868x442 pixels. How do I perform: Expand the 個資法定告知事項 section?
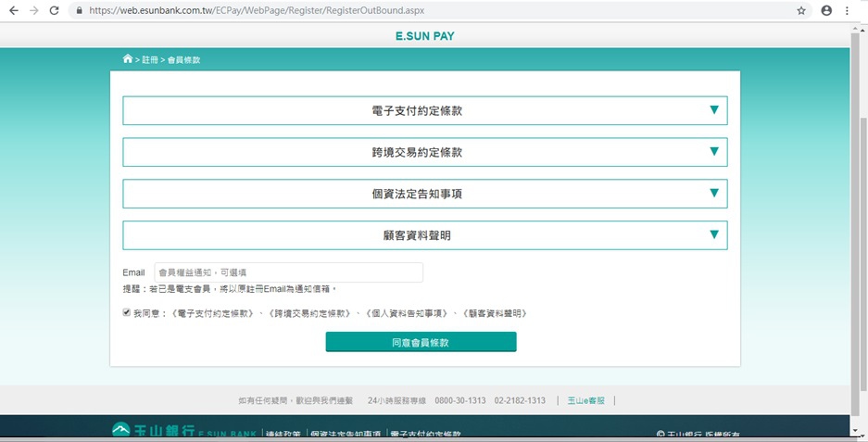click(x=424, y=194)
